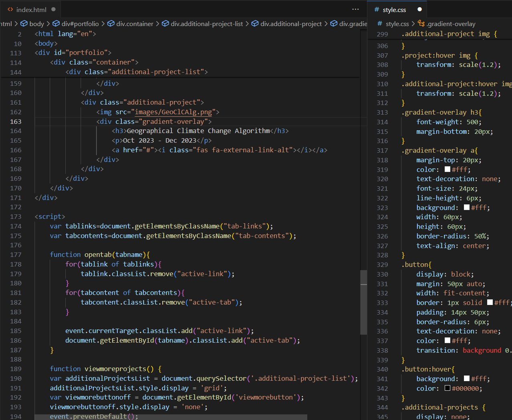
Task: Click the #fff swatch on the border property
Action: tap(490, 303)
